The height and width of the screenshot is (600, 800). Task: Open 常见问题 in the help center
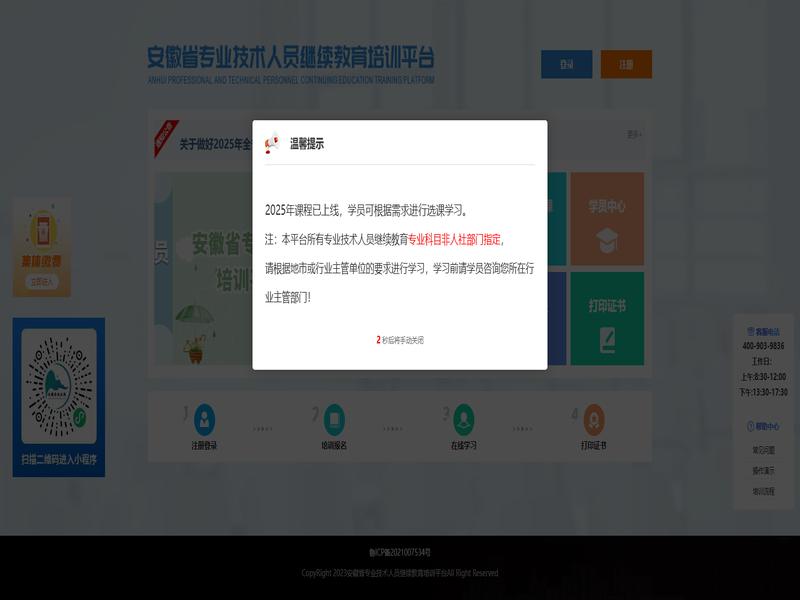(763, 450)
